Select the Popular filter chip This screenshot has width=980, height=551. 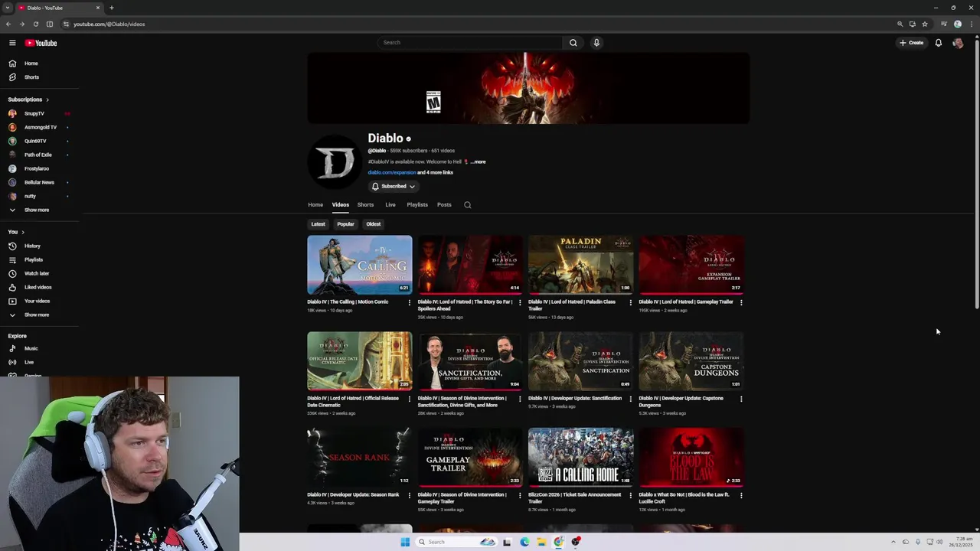[345, 224]
